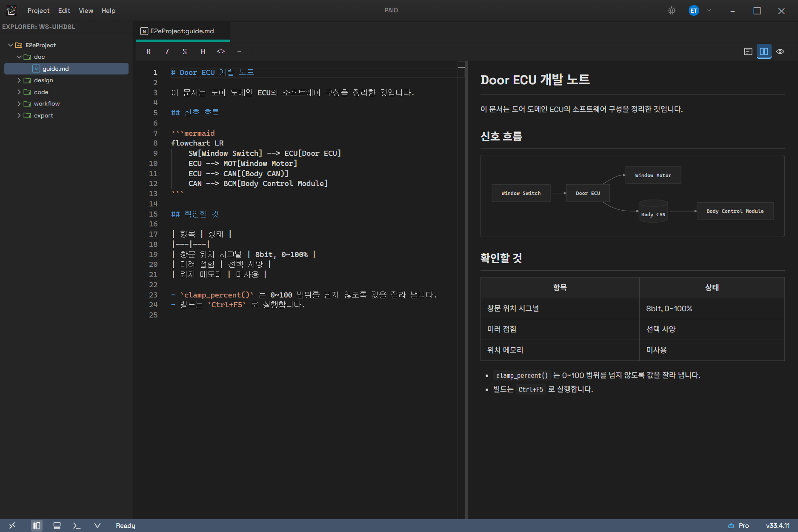Click the workflow folder label
Image resolution: width=798 pixels, height=532 pixels.
(47, 103)
